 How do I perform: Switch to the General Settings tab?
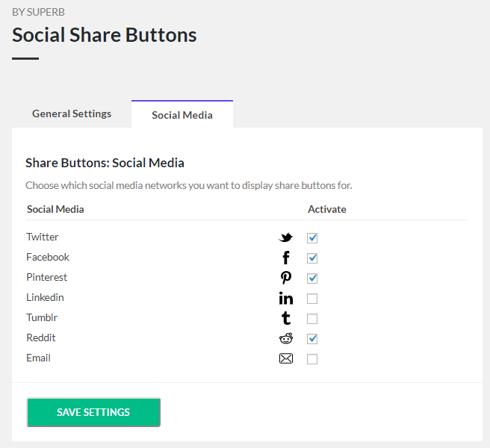pyautogui.click(x=72, y=113)
